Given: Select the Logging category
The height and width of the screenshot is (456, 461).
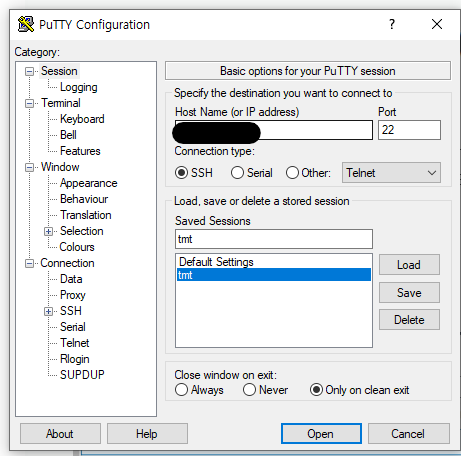Looking at the screenshot, I should pos(79,87).
